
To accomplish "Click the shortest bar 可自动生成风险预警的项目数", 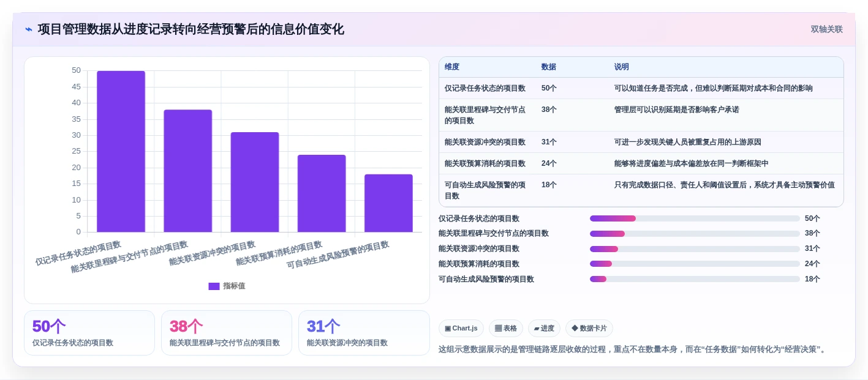I will (x=388, y=203).
